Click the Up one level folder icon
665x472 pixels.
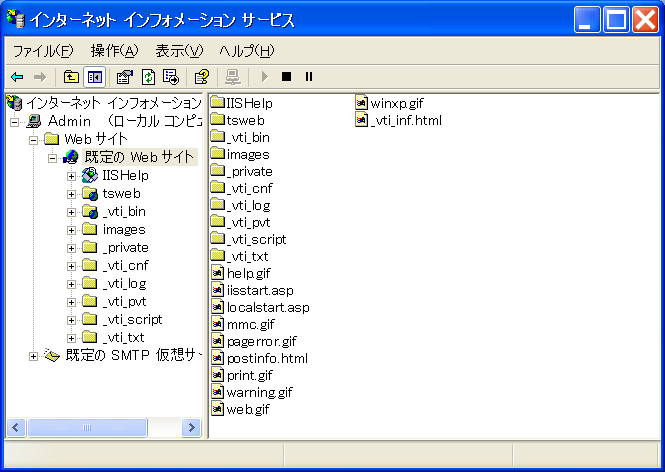(71, 76)
